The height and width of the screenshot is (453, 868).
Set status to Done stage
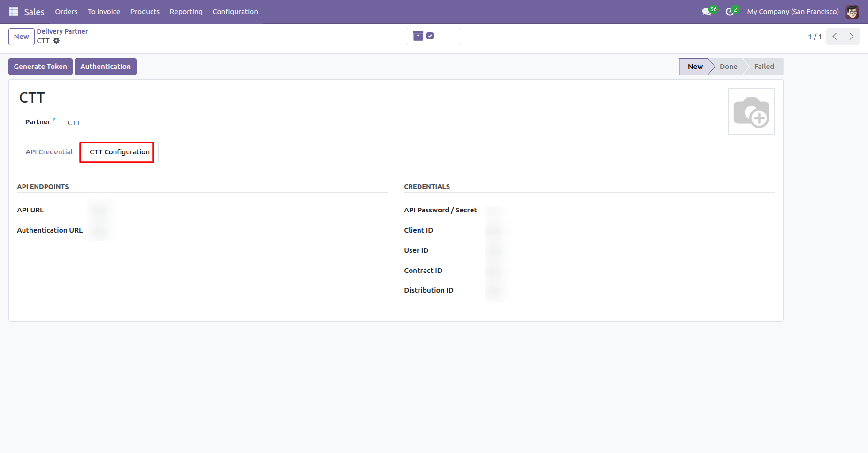728,67
